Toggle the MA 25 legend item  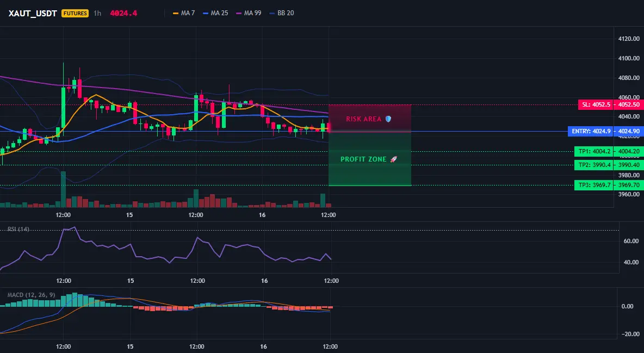pos(215,13)
